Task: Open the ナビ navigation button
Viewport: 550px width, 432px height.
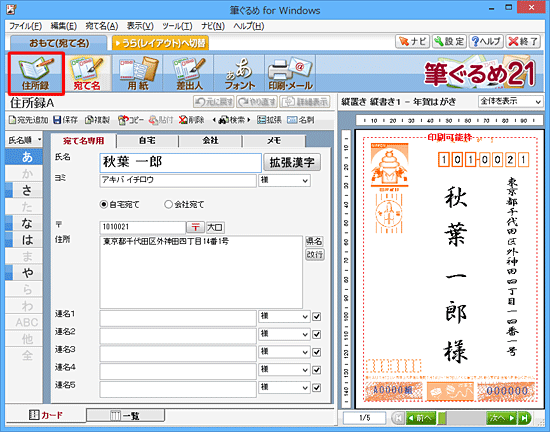Action: (x=412, y=42)
